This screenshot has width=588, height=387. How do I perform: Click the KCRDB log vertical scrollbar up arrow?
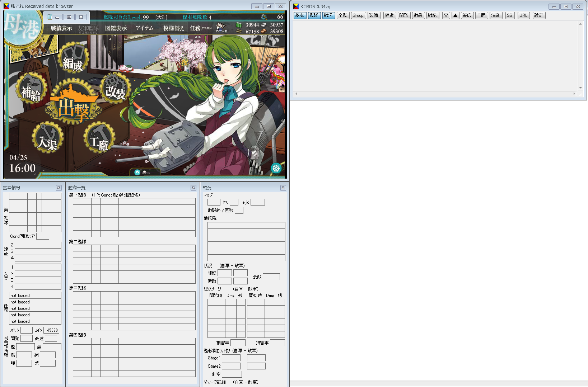pos(580,24)
